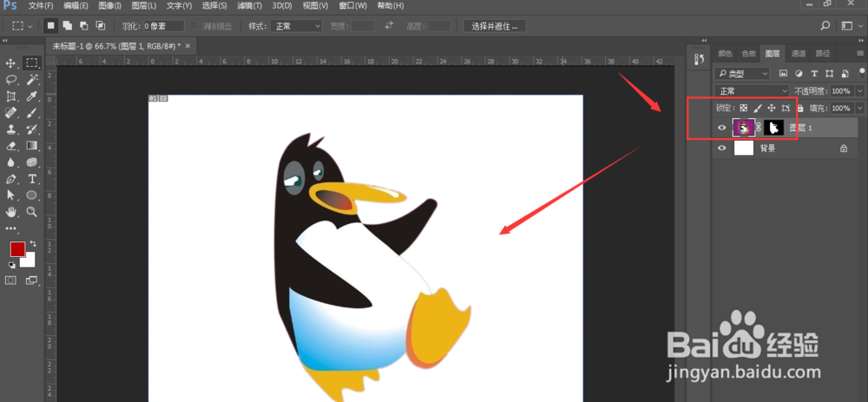Image resolution: width=868 pixels, height=402 pixels.
Task: Select the History Brush tool
Action: click(x=32, y=129)
